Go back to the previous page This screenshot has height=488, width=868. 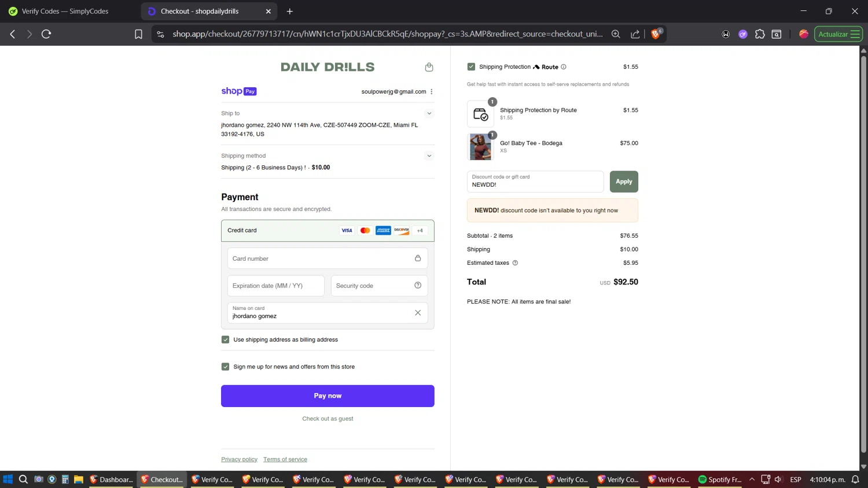point(13,34)
